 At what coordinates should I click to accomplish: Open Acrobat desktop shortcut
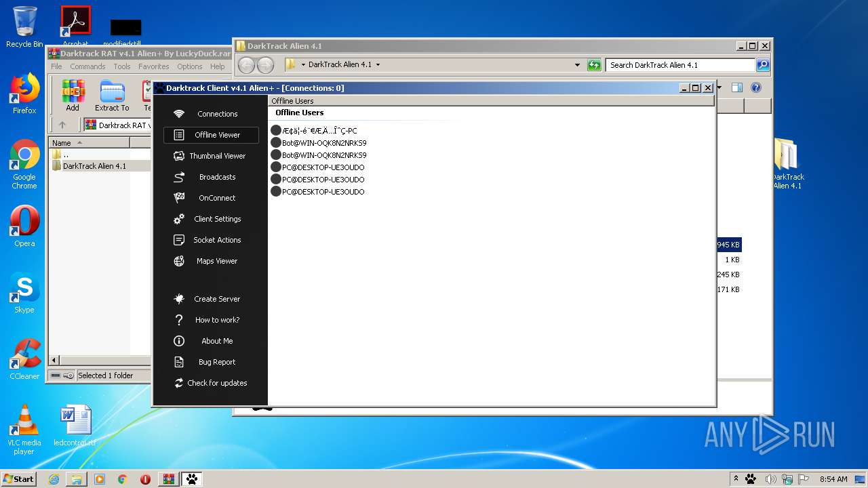(75, 26)
